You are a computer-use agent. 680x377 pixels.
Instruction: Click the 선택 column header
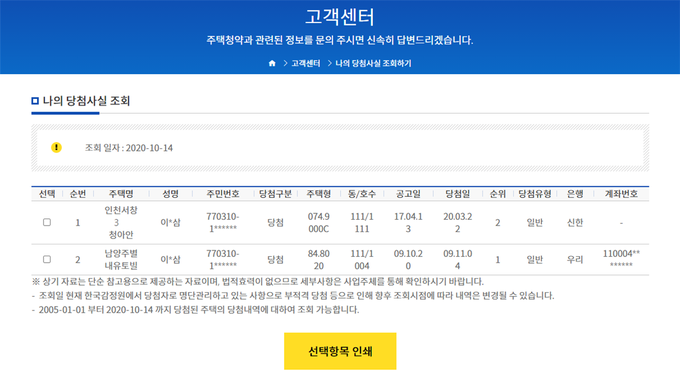(x=47, y=194)
